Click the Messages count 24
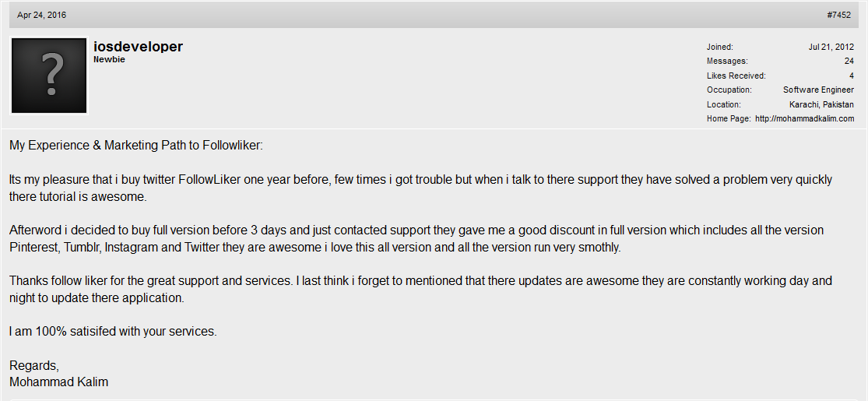 [x=849, y=61]
